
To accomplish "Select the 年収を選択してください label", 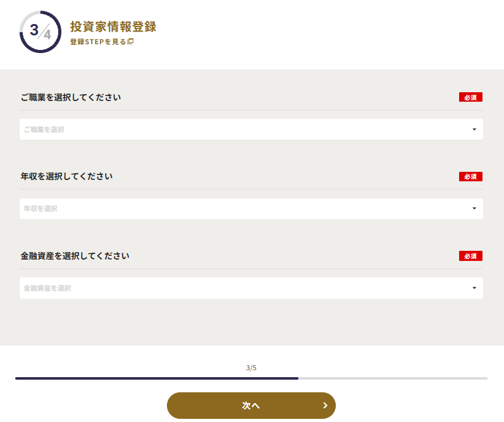I will [66, 176].
